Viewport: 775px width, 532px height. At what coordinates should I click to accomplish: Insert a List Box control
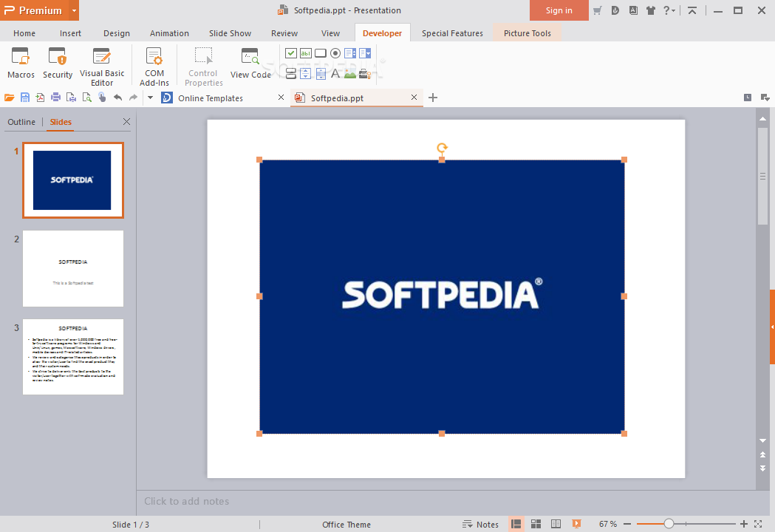pos(350,53)
